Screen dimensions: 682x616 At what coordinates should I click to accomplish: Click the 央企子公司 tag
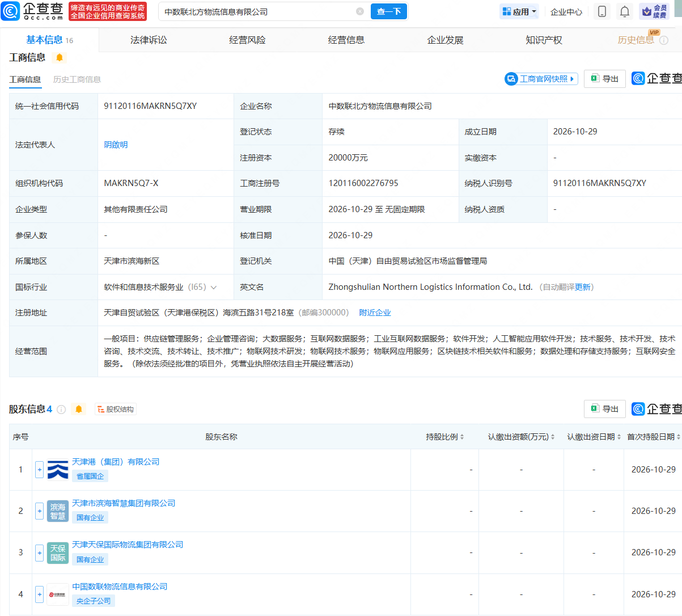(x=94, y=601)
